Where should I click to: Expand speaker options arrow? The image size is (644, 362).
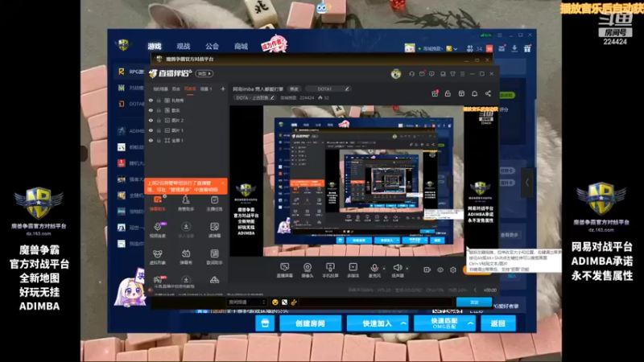(x=407, y=269)
